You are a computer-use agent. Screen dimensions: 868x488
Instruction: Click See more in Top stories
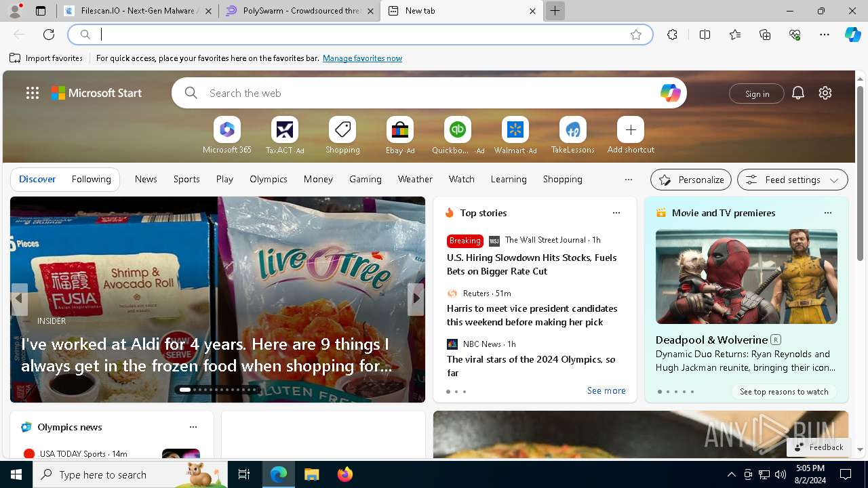pos(606,390)
